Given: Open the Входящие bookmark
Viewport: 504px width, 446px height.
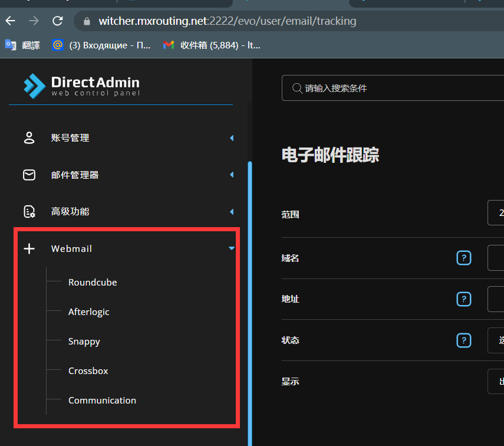Looking at the screenshot, I should [x=100, y=45].
